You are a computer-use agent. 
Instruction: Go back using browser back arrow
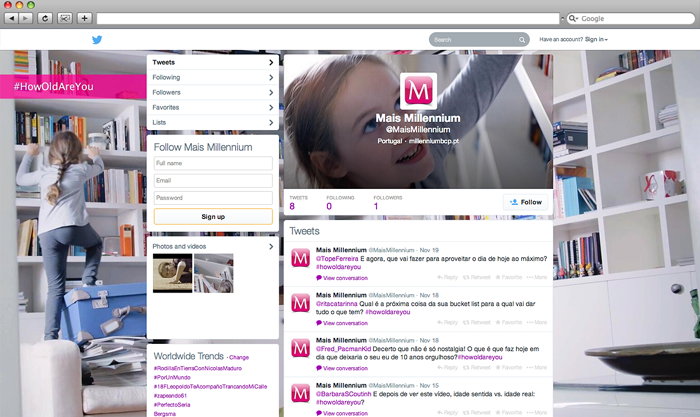(11, 18)
